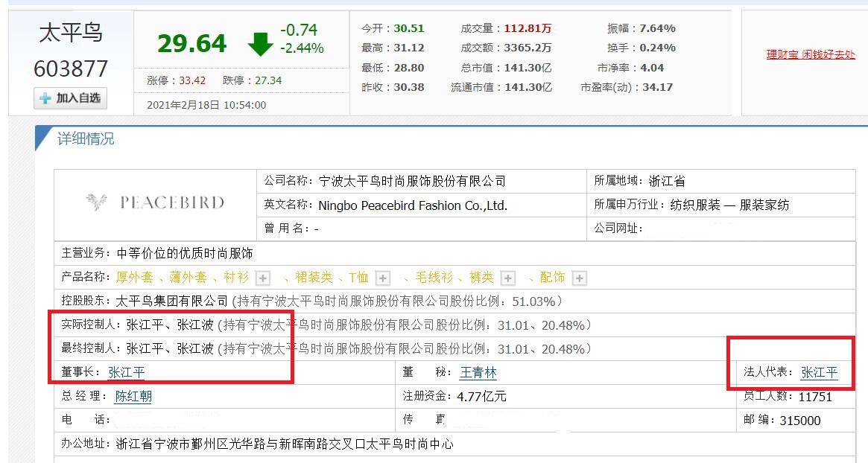Expand the plus icon after T恤

coord(382,278)
